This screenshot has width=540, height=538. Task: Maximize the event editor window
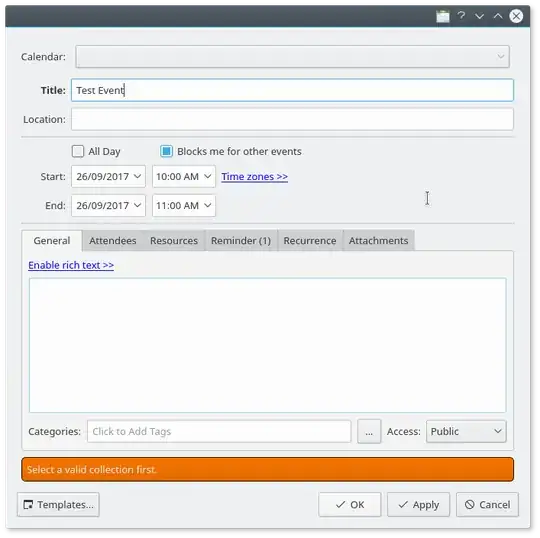click(x=498, y=16)
